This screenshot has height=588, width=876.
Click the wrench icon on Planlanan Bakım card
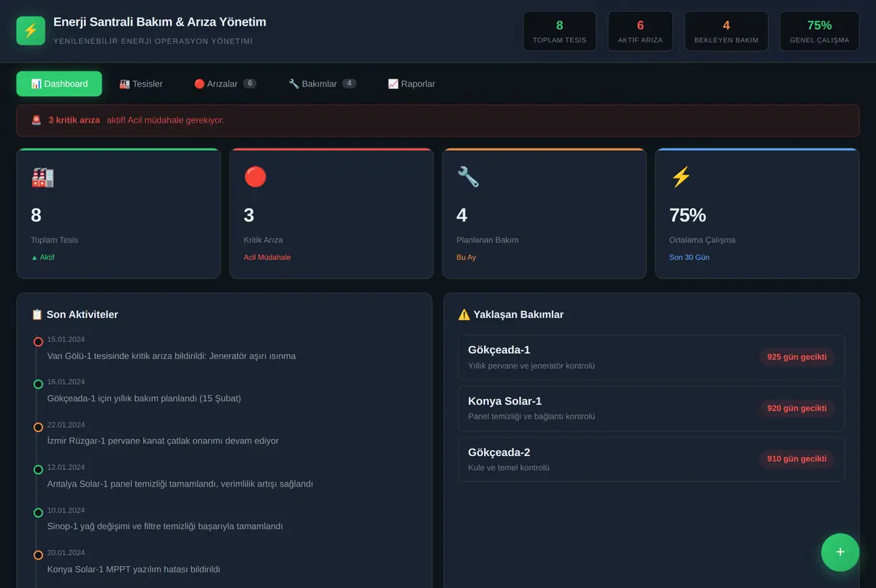[468, 177]
